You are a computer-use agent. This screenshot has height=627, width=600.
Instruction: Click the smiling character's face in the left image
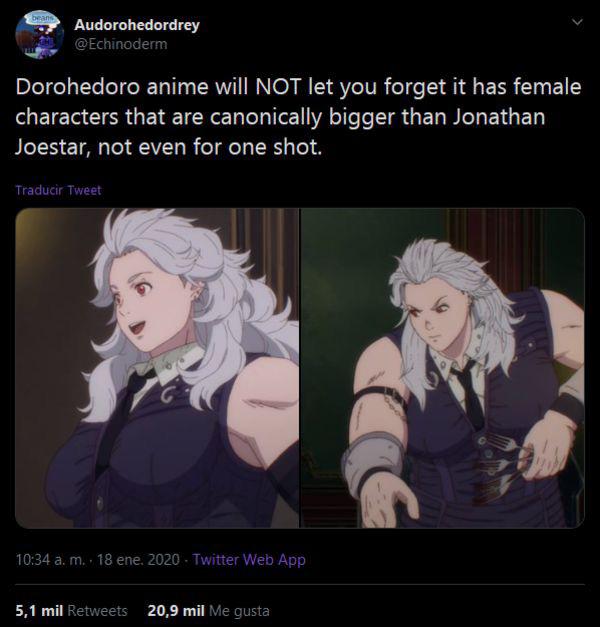tap(150, 308)
